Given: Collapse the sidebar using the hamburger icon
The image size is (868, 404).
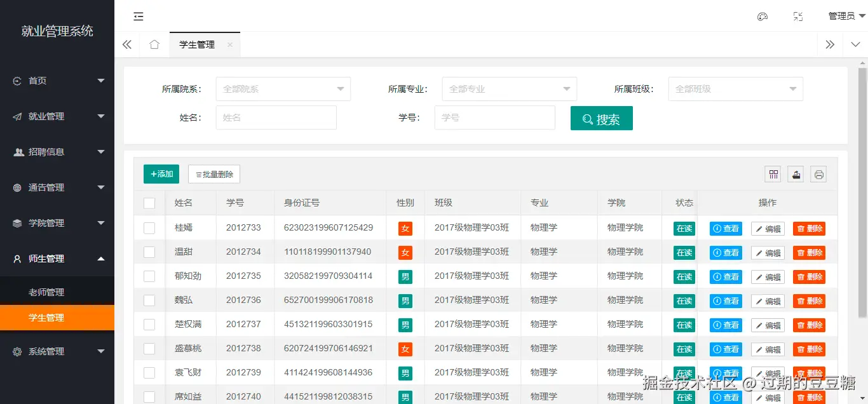Looking at the screenshot, I should click(x=139, y=17).
